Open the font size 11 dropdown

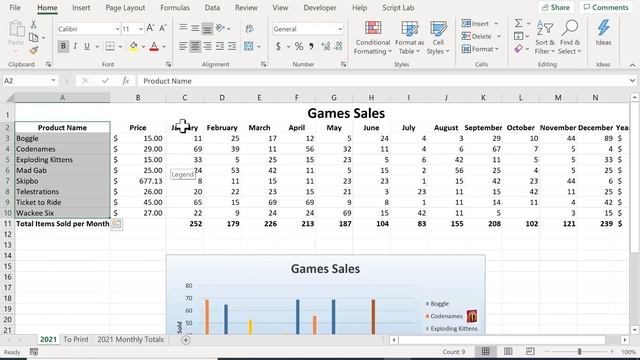click(x=141, y=29)
